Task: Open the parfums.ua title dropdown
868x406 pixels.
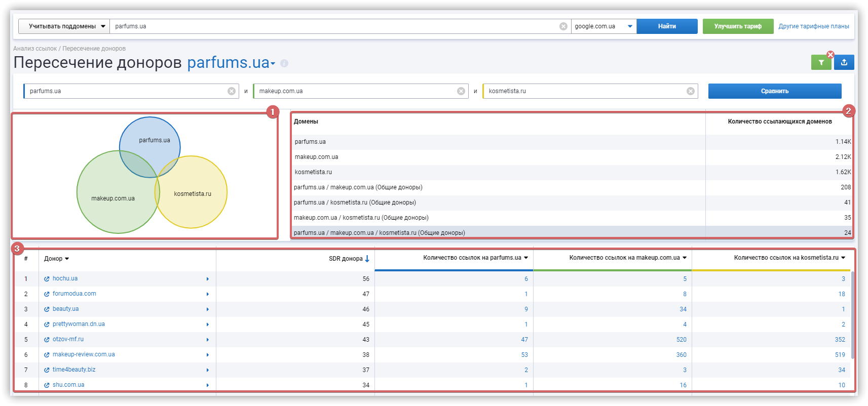Action: coord(273,64)
